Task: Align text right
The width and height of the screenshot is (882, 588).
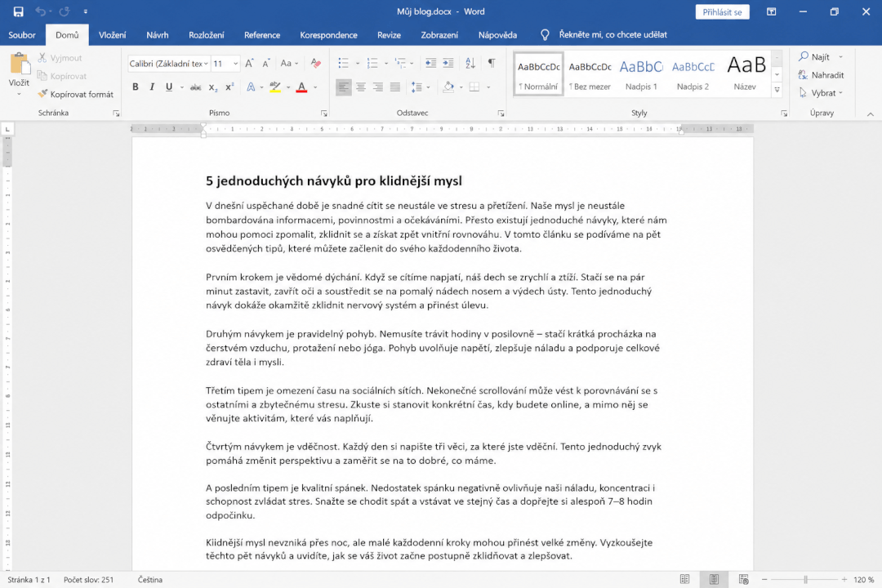Action: point(378,87)
